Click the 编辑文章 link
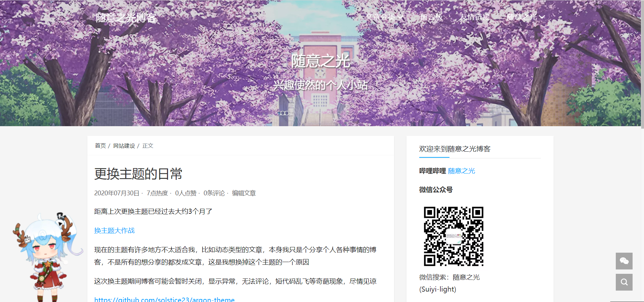 (244, 193)
